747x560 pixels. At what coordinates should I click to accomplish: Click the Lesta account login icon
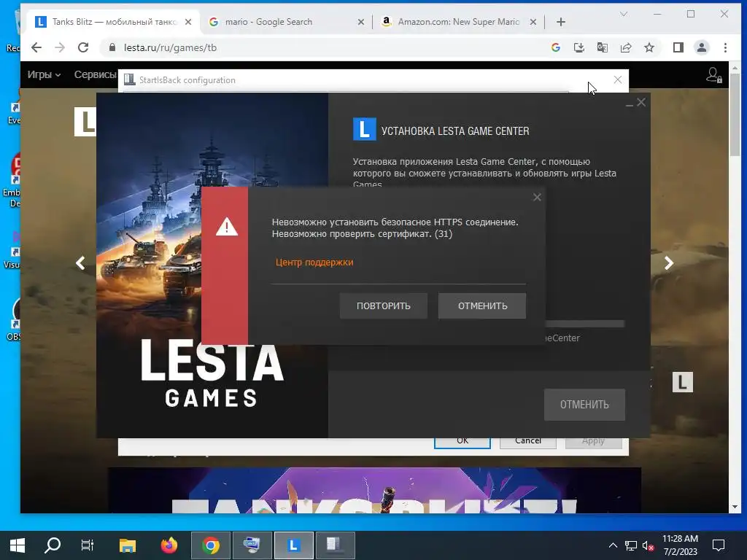pyautogui.click(x=713, y=75)
